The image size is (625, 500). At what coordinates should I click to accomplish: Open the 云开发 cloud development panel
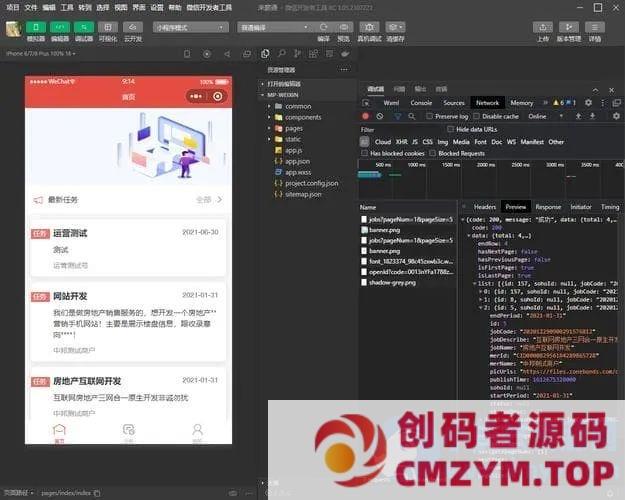point(133,27)
